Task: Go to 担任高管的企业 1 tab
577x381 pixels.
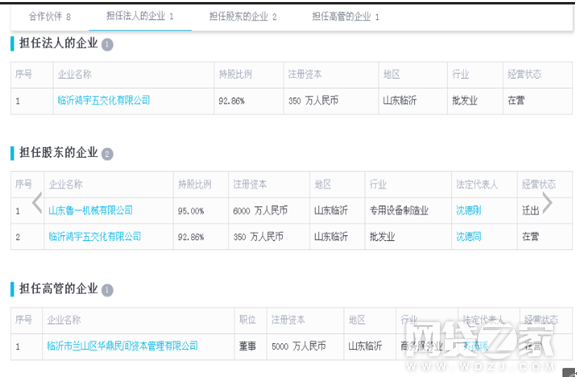Action: point(346,16)
